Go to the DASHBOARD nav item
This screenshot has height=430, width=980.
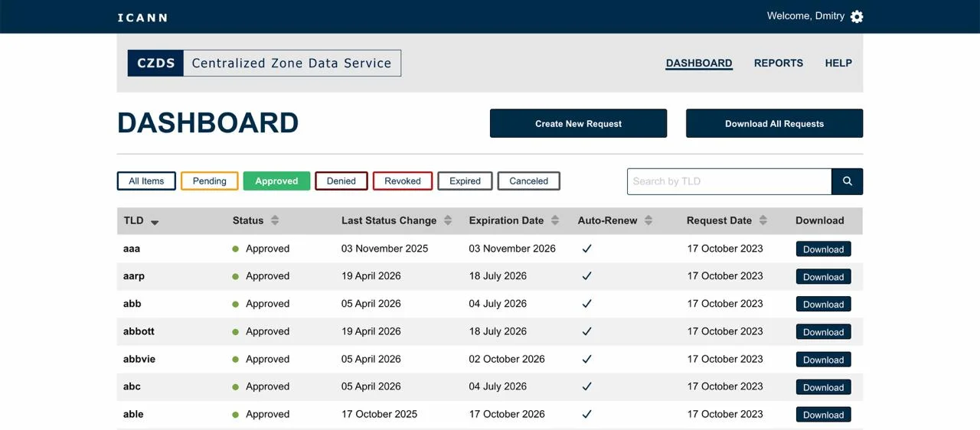(x=699, y=64)
